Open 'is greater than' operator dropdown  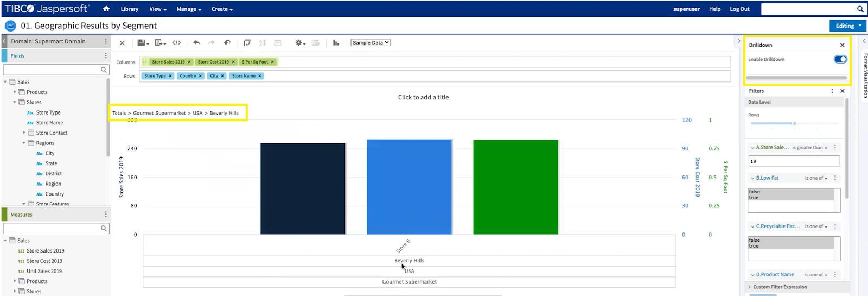(x=809, y=148)
